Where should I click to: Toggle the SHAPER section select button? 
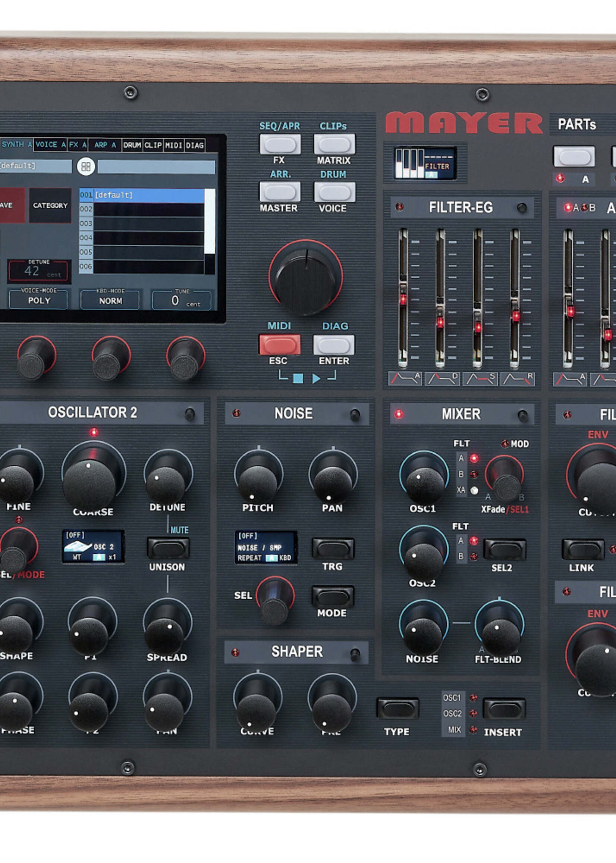(x=355, y=654)
